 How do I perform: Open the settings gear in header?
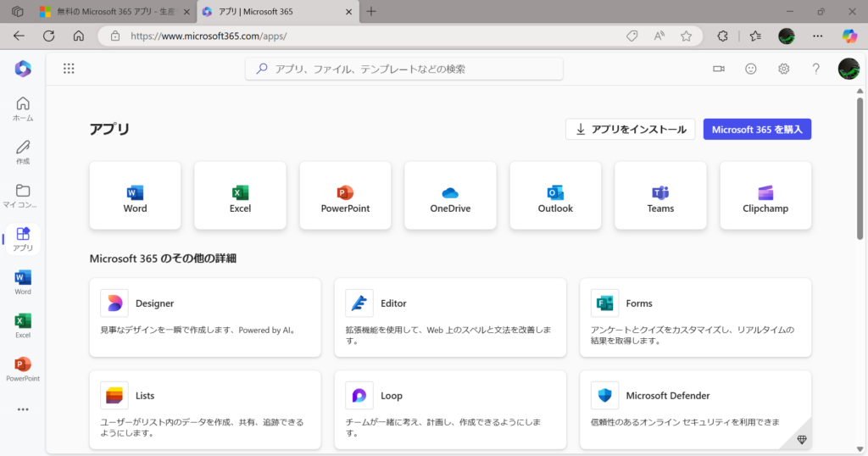coord(783,69)
